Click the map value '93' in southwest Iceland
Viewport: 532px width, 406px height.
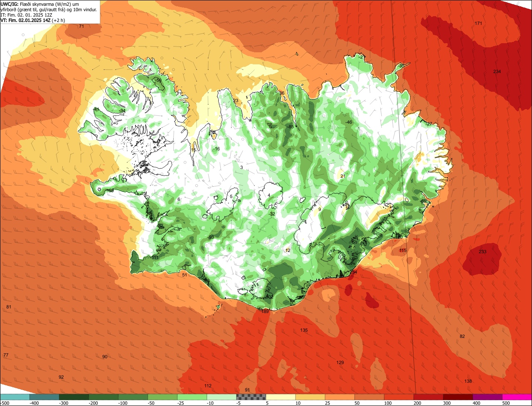(x=211, y=237)
